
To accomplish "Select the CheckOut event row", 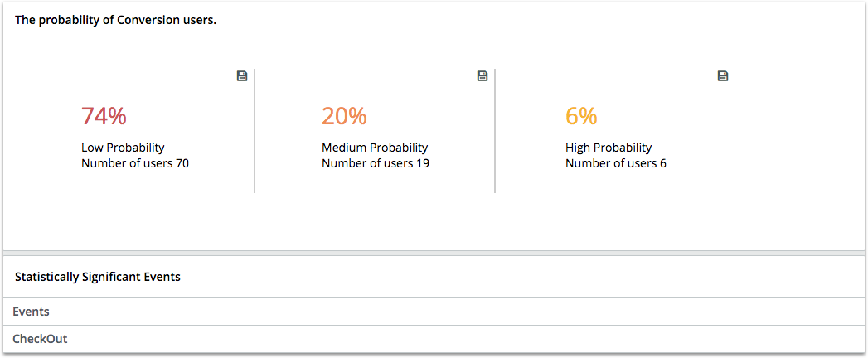I will click(40, 339).
